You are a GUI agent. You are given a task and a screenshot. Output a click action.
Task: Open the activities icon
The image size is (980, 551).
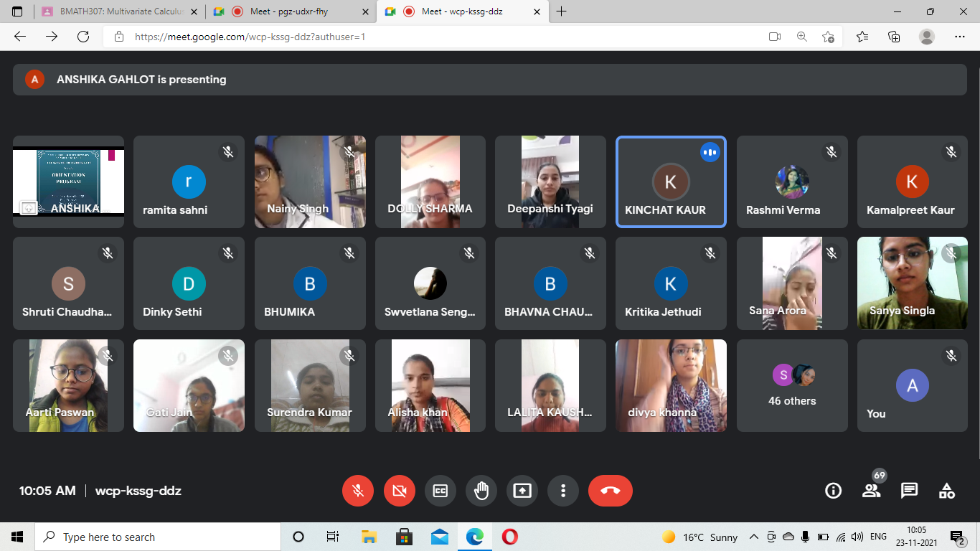[947, 491]
